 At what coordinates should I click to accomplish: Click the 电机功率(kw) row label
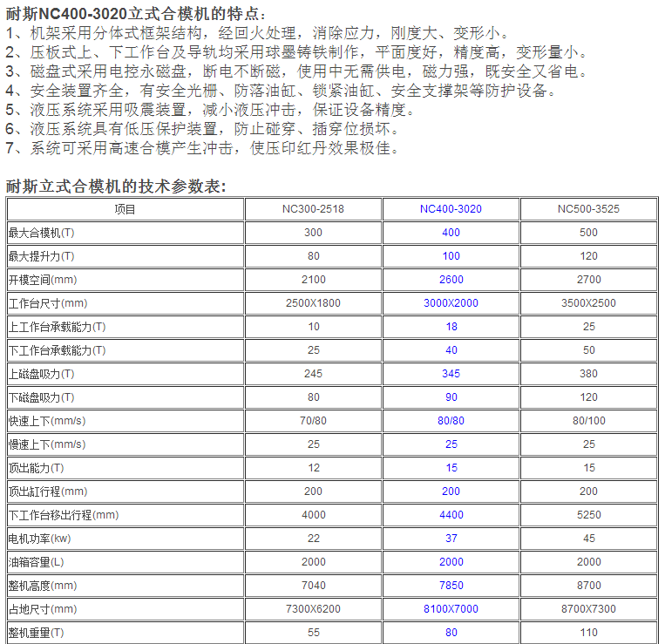tap(40, 539)
